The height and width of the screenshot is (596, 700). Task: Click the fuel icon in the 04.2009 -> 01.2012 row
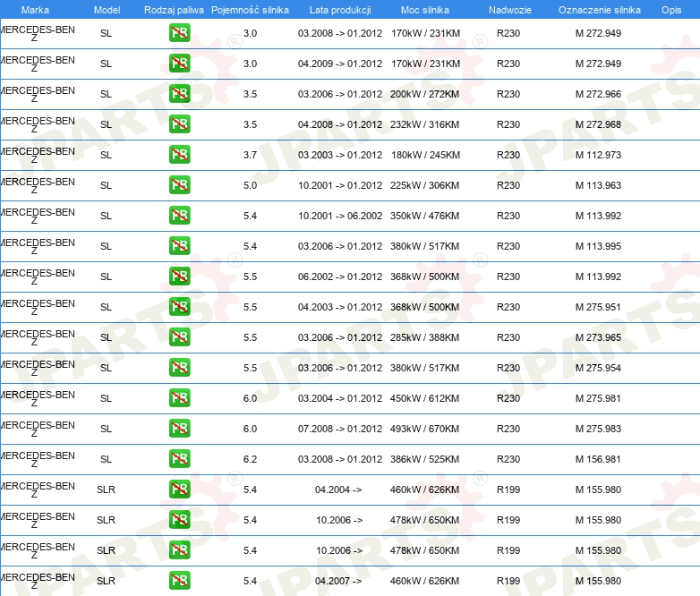[179, 64]
